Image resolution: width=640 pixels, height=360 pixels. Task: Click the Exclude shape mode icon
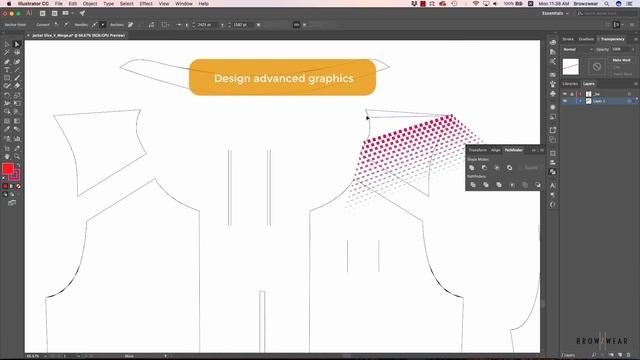click(509, 168)
